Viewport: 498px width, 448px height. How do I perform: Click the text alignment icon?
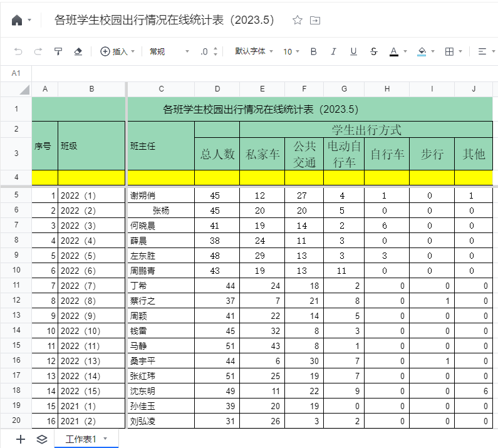[482, 51]
